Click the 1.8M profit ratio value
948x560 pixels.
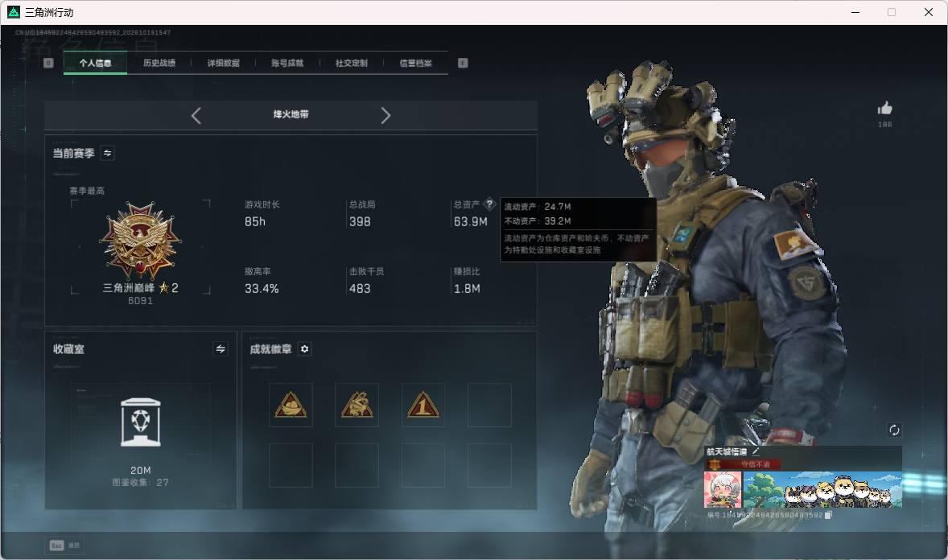[467, 289]
